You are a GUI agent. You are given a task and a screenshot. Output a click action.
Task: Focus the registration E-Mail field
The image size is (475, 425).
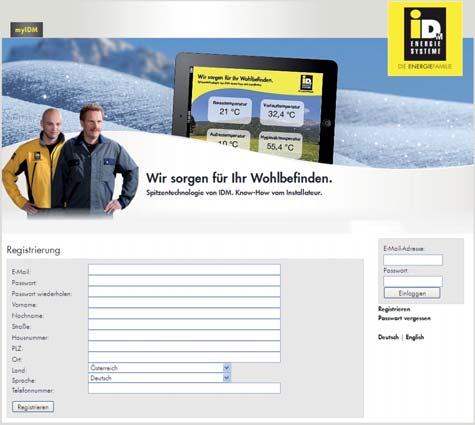pyautogui.click(x=184, y=269)
